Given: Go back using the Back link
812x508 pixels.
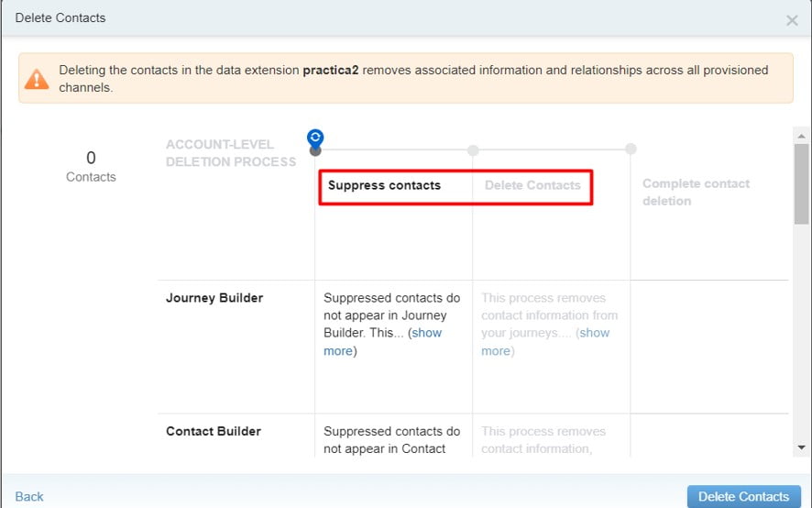Looking at the screenshot, I should [x=29, y=496].
